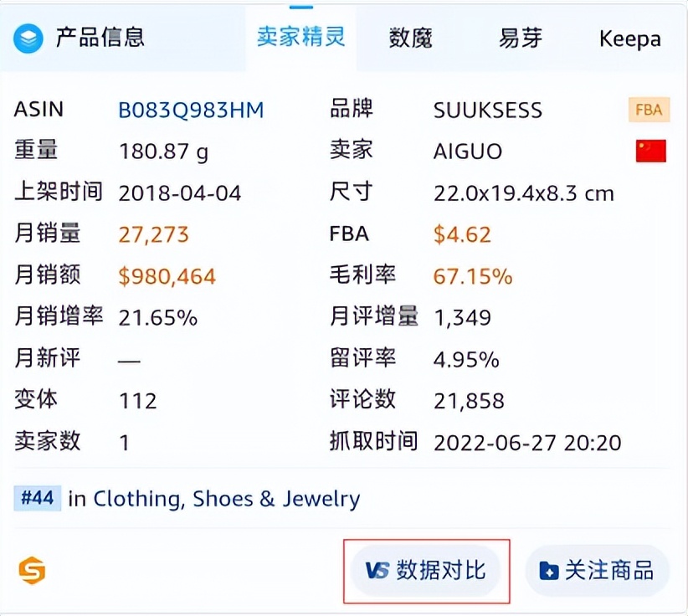Click the seller name AIGUO
The image size is (688, 616).
coord(469,151)
